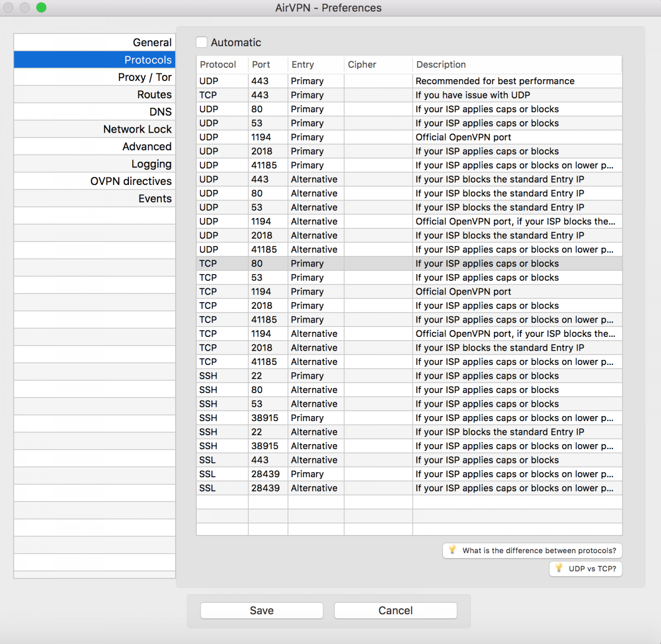Click the Protocol column header
The width and height of the screenshot is (661, 644).
[222, 64]
